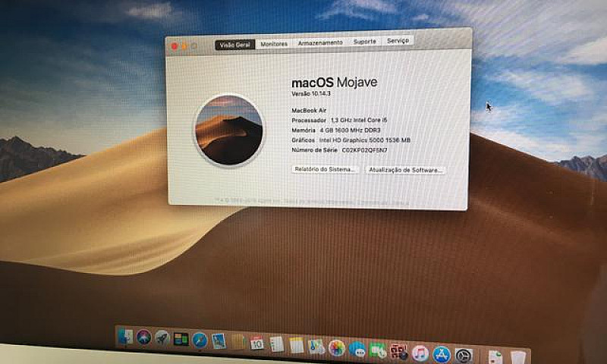
Task: Open the Trash in the dock
Action: (518, 358)
